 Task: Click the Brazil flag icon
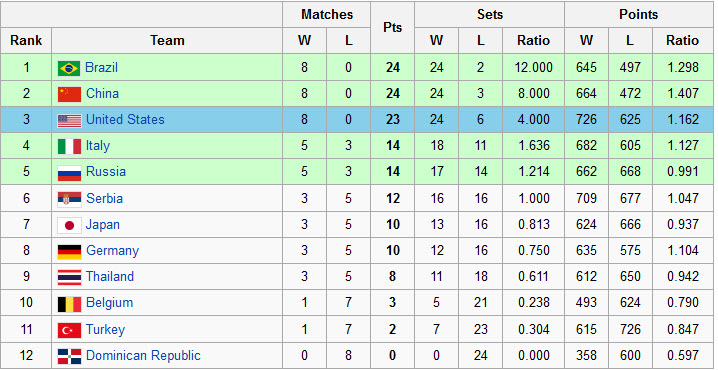tap(69, 68)
